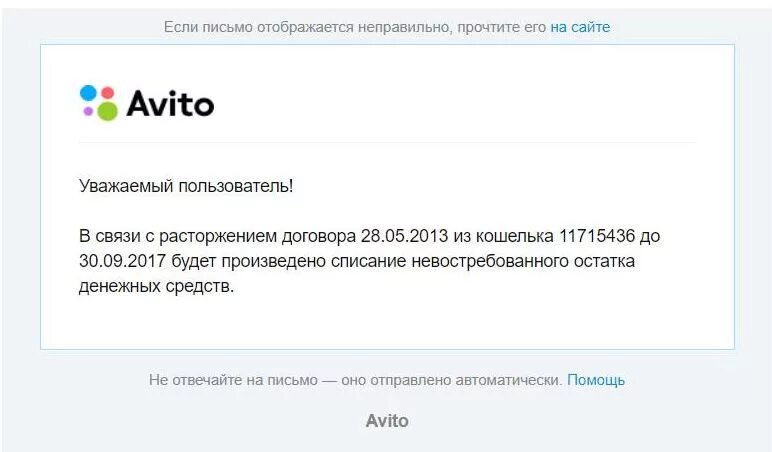This screenshot has width=772, height=452.
Task: Click the divider line below the logo
Action: (x=387, y=142)
